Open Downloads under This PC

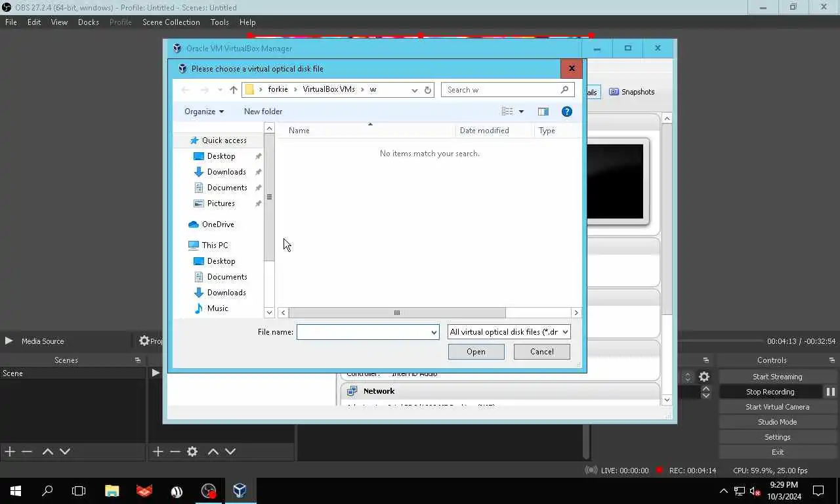(x=226, y=293)
